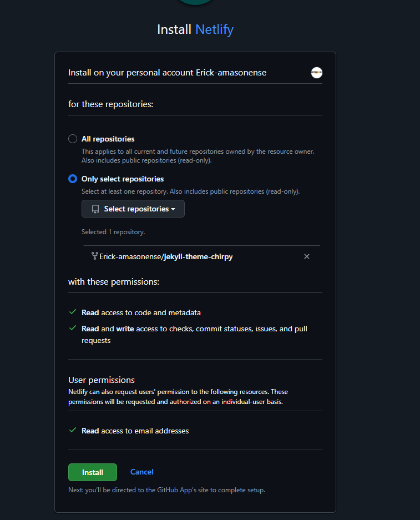Viewport: 420px width, 520px height.
Task: Click the fork icon beside jekyll-theme-chirpy
Action: (95, 256)
